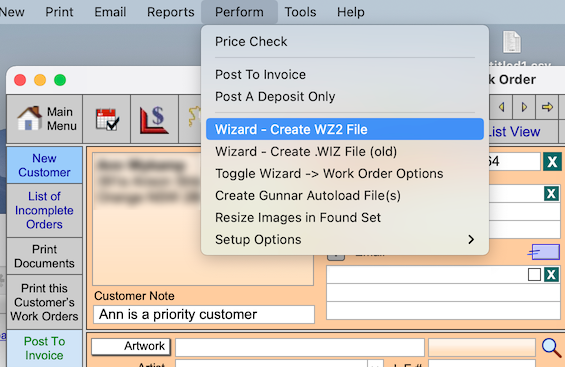Open the Main Menu house button

click(45, 119)
